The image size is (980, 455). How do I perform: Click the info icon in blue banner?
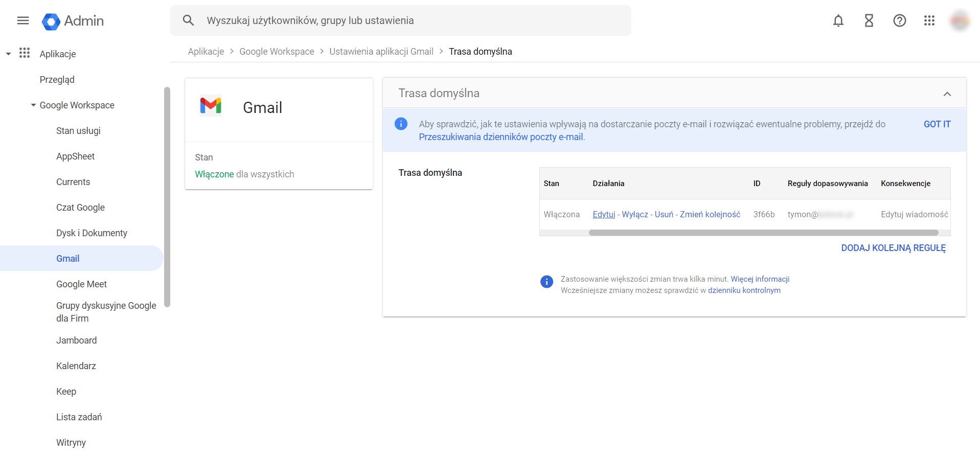[x=401, y=124]
